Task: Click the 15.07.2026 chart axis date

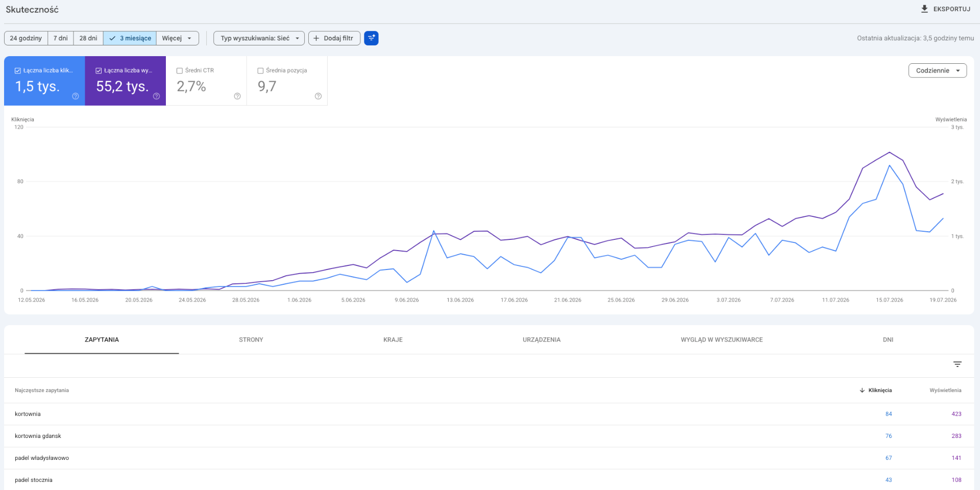Action: 890,300
